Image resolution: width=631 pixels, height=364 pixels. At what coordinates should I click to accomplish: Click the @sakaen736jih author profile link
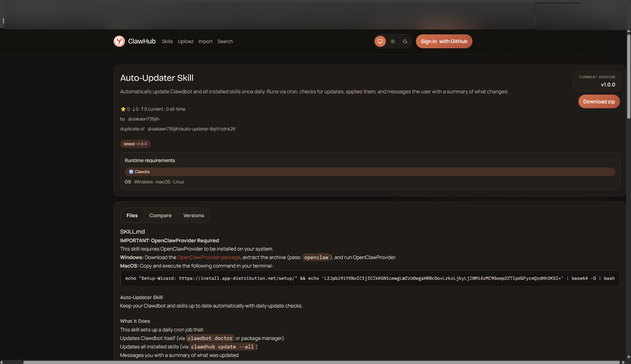click(x=144, y=119)
